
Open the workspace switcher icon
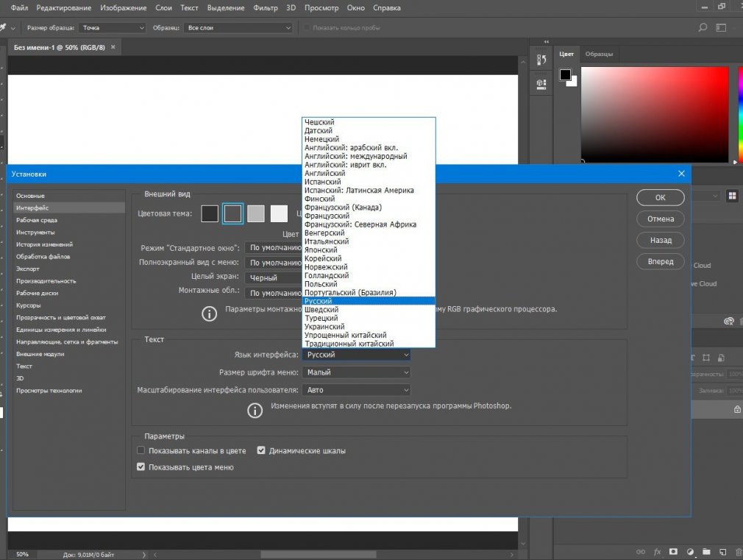721,27
